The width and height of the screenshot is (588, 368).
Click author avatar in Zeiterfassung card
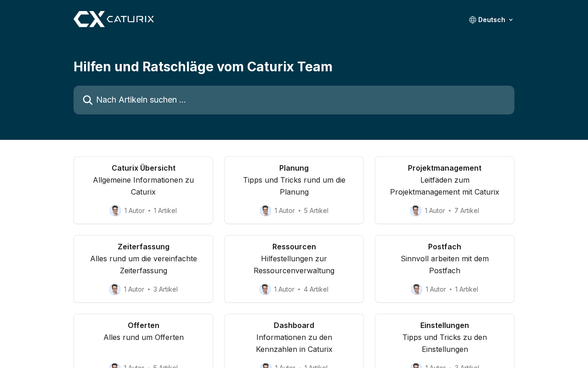[x=115, y=289]
